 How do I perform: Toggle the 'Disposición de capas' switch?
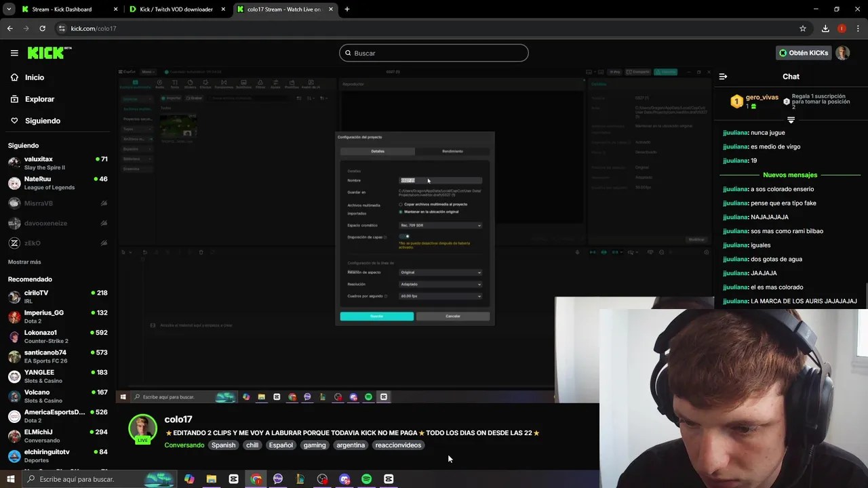pos(405,236)
